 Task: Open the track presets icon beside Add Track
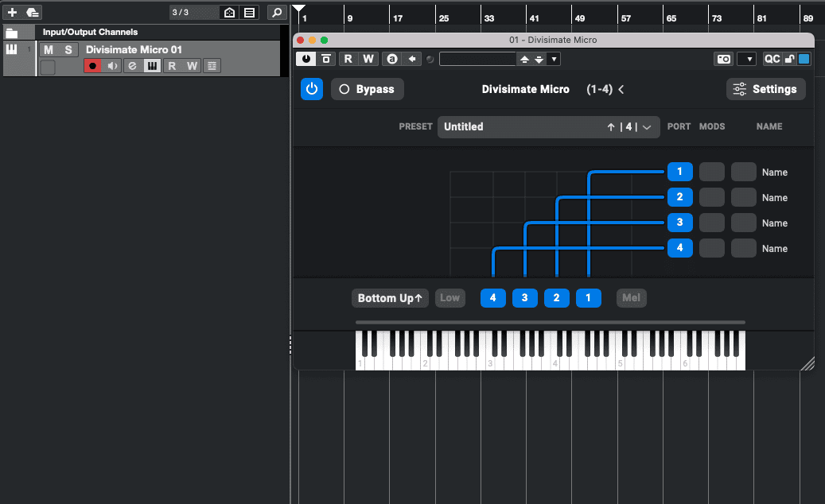click(33, 12)
